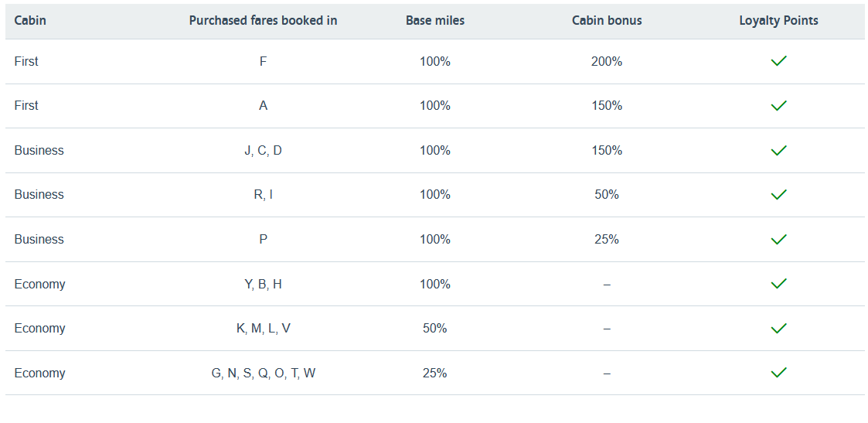This screenshot has height=423, width=868.
Task: Click the 200% cabin bonus cell
Action: (607, 61)
